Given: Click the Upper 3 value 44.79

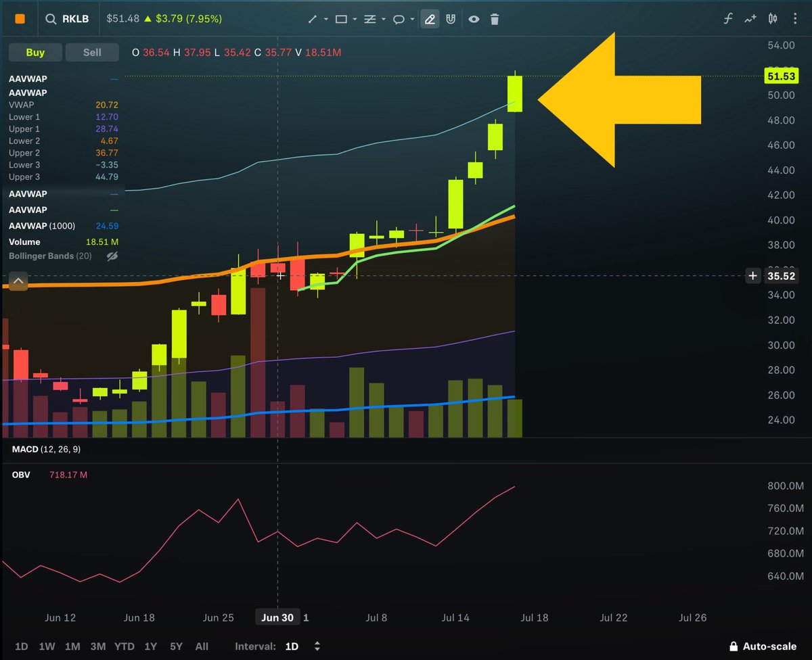Looking at the screenshot, I should 108,176.
